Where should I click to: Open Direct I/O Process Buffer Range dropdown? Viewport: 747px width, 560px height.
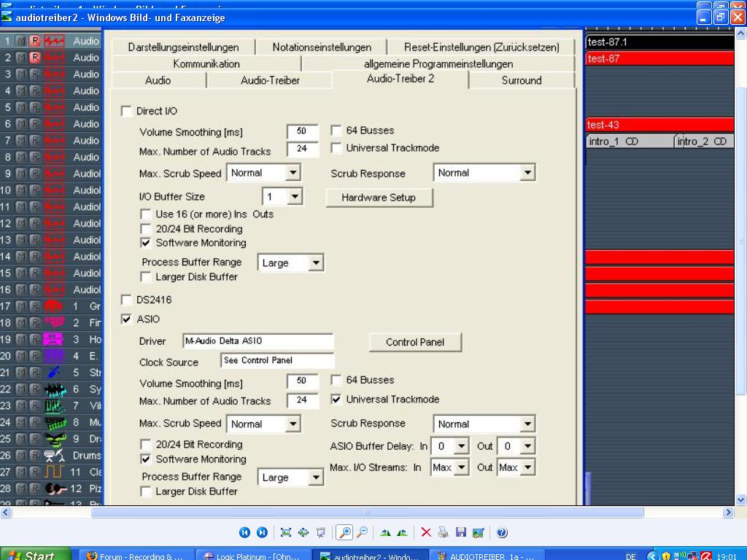(316, 262)
